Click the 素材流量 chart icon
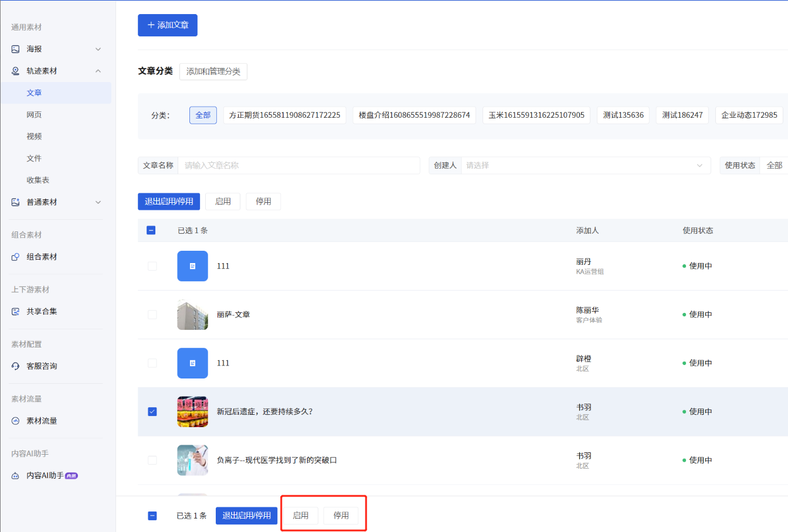788x532 pixels. click(16, 421)
